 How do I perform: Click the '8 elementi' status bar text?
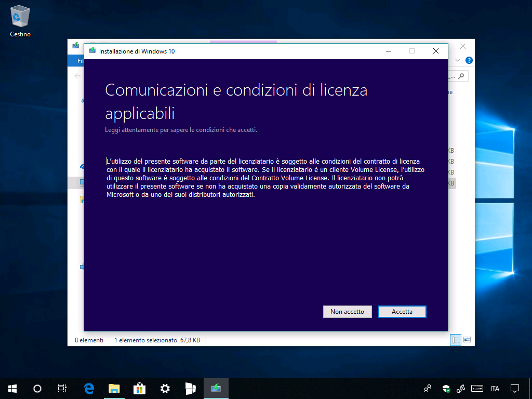[x=89, y=340]
